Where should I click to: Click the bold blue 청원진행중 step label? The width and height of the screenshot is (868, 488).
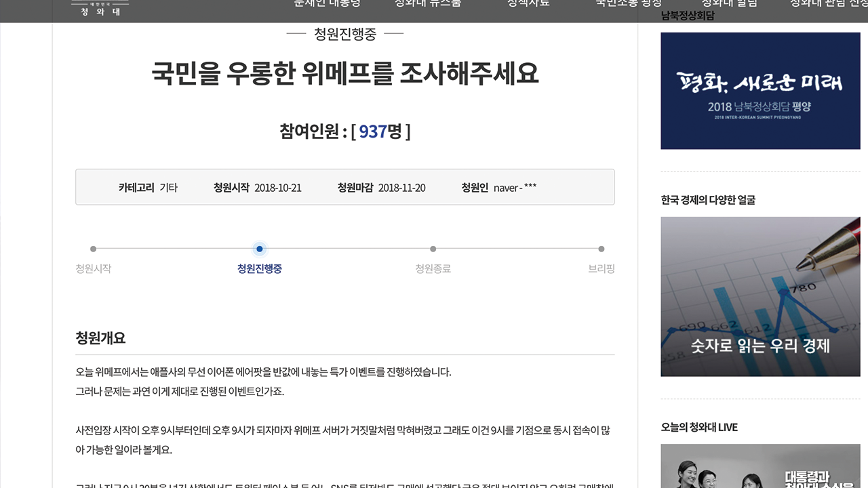(x=260, y=268)
